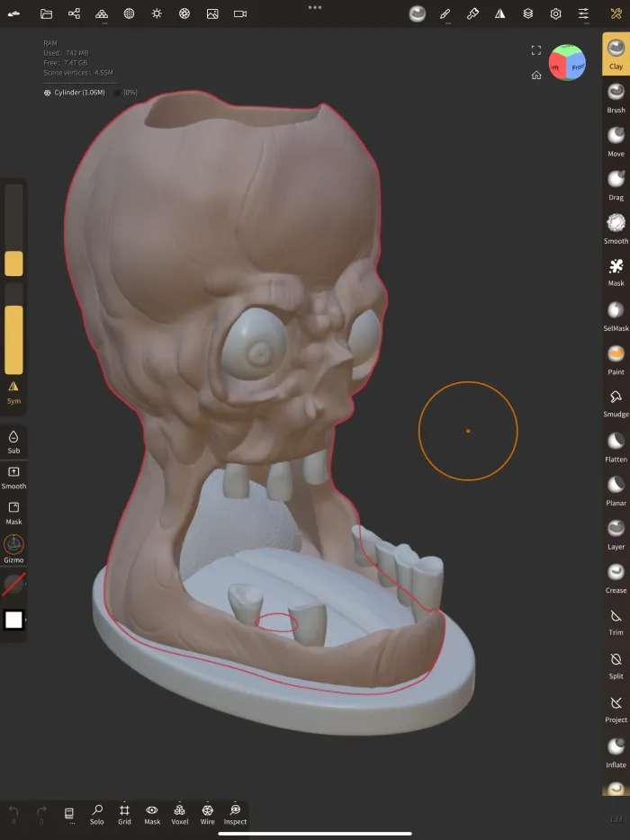Select the Inflate tool
The height and width of the screenshot is (840, 630).
[x=616, y=751]
